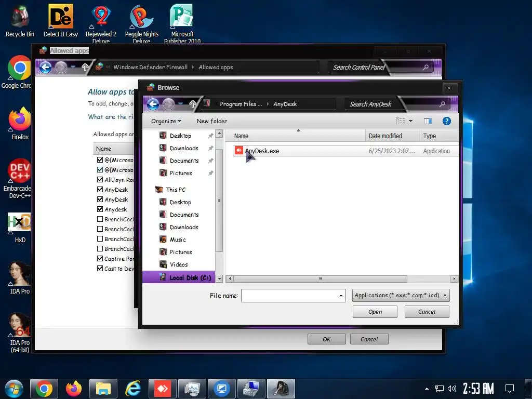Screen dimensions: 532x399
Task: Open Peggle Nights Deluxe desktop icon
Action: coord(141,22)
